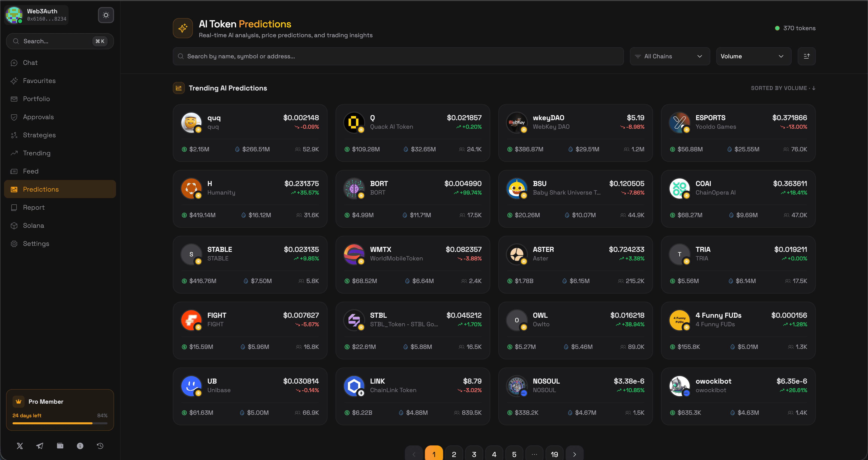Viewport: 868px width, 460px height.
Task: Click Sorted By Volume label
Action: [783, 88]
